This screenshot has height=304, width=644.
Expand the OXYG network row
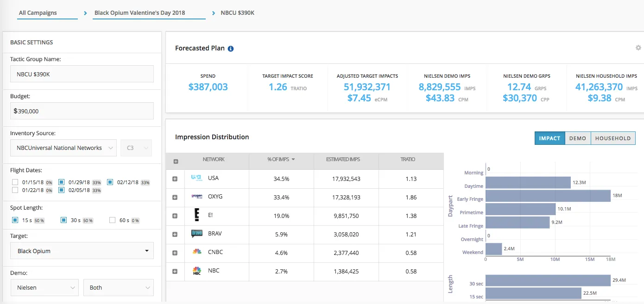(175, 197)
